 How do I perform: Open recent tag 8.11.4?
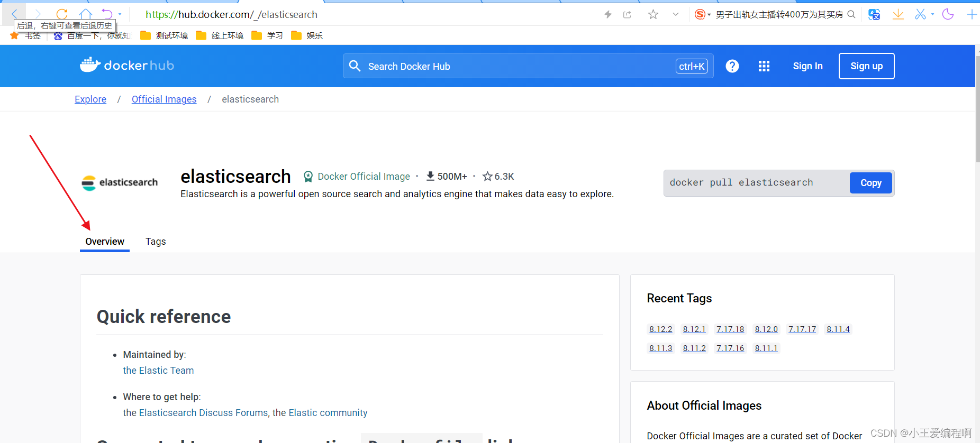[838, 329]
